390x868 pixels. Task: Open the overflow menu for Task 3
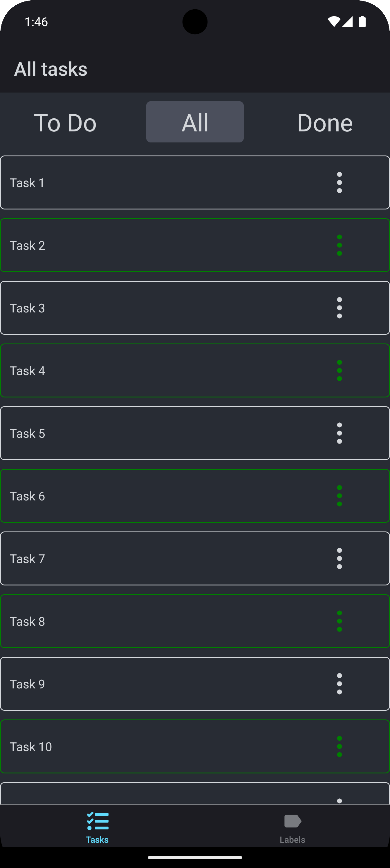339,308
